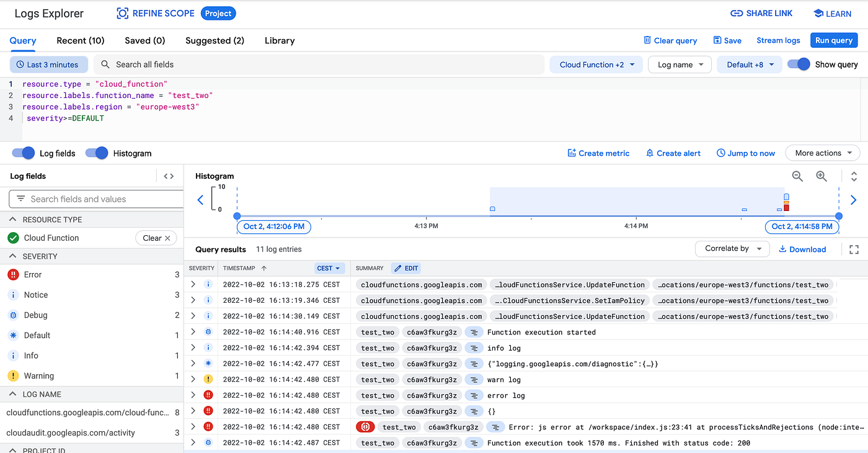Switch to the Recent (10) tab
Screen dimensions: 868x453
(80, 40)
